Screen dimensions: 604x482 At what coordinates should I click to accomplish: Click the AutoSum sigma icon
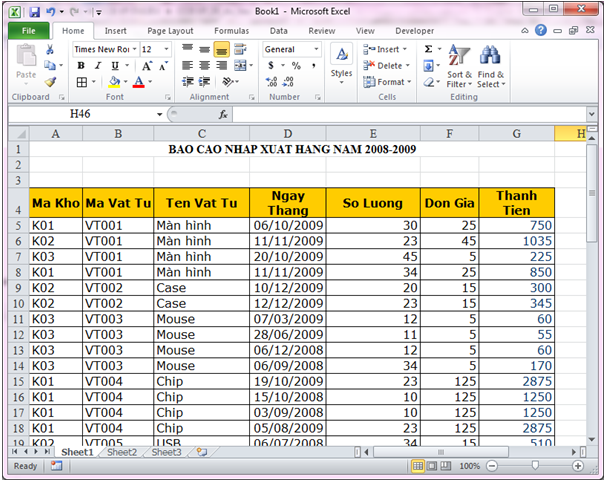428,49
